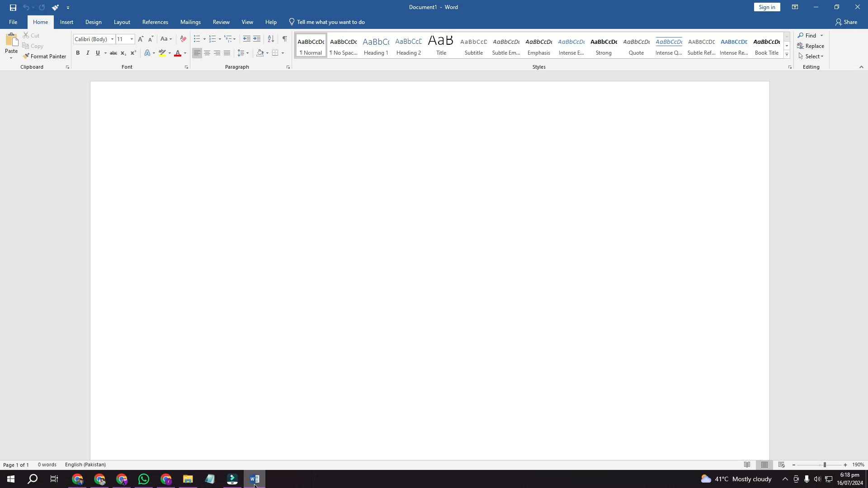Viewport: 868px width, 488px height.
Task: Open the font name dropdown arrow
Action: point(112,39)
